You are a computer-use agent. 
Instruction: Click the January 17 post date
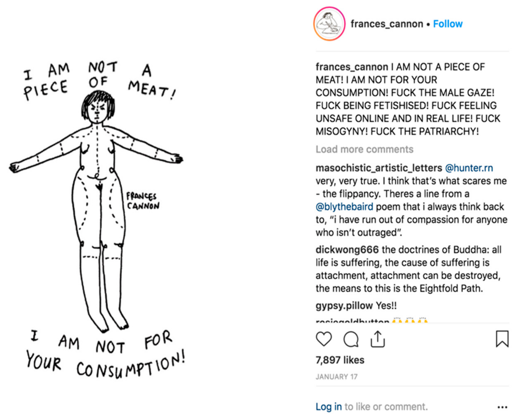336,377
